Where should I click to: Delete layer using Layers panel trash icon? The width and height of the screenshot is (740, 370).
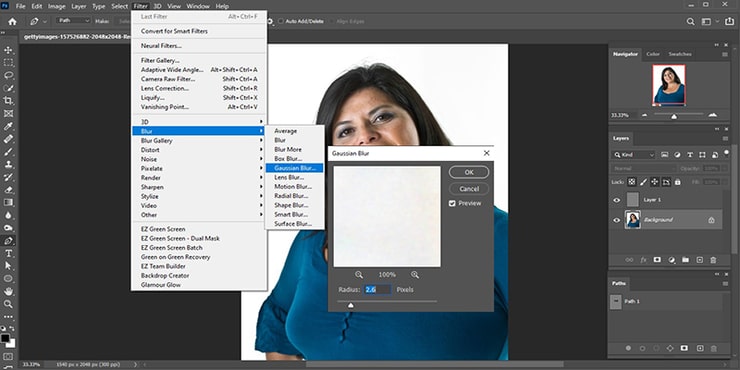click(x=714, y=260)
